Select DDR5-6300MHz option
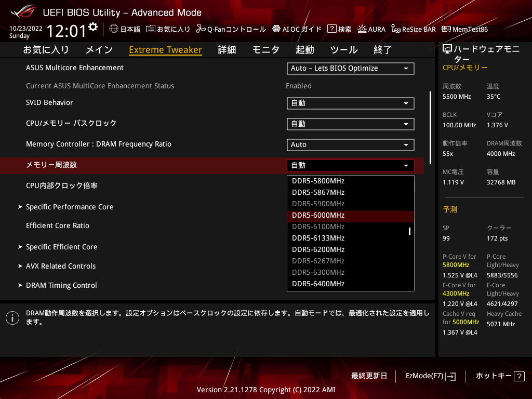This screenshot has height=399, width=532. [351, 272]
